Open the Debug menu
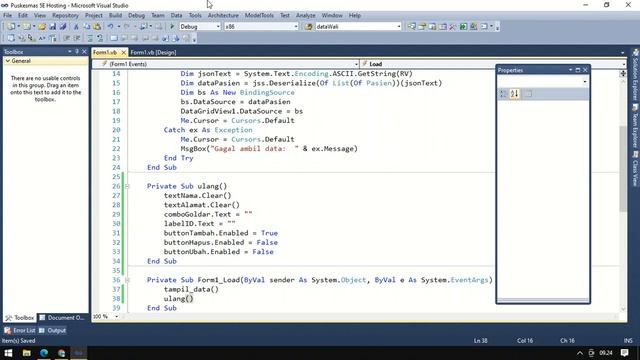The image size is (640, 360). click(136, 15)
